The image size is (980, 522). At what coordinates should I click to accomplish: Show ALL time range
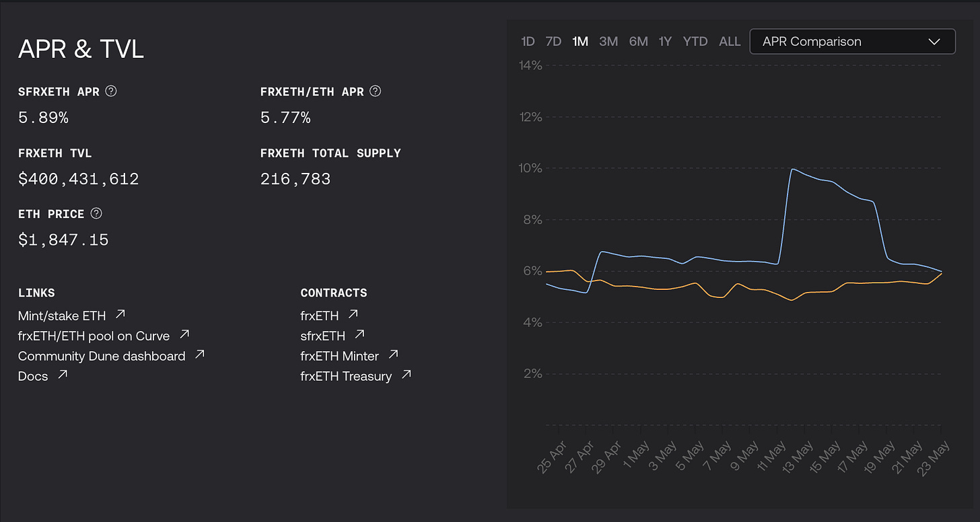tap(730, 42)
